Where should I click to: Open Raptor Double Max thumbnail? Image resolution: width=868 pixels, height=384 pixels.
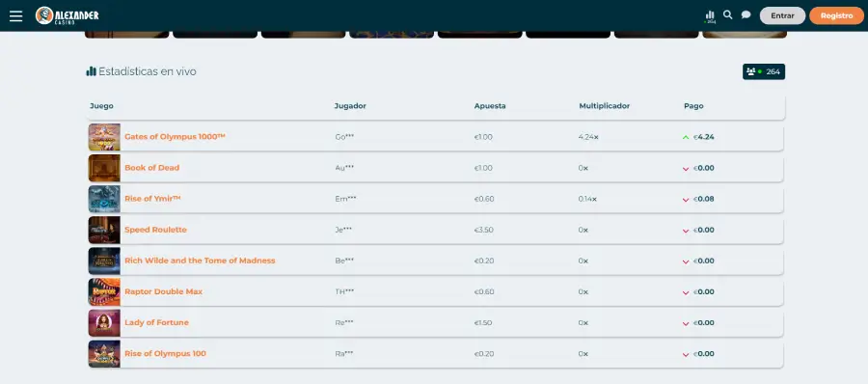pyautogui.click(x=104, y=292)
